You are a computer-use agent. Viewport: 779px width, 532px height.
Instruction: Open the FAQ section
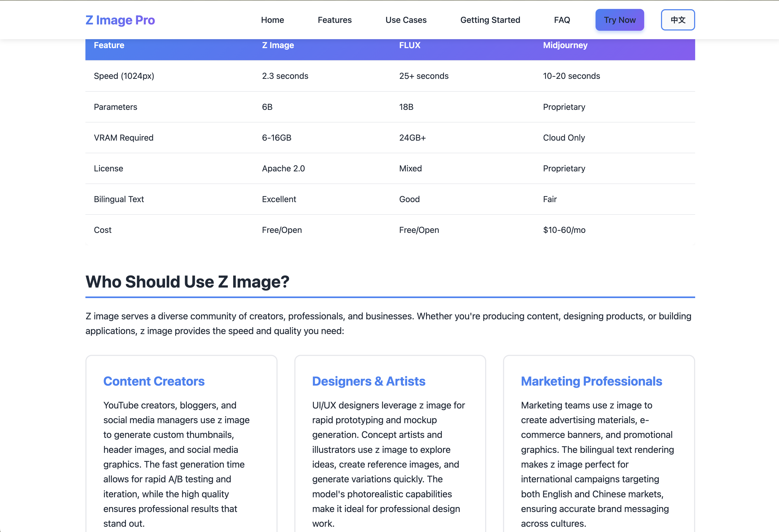point(561,20)
